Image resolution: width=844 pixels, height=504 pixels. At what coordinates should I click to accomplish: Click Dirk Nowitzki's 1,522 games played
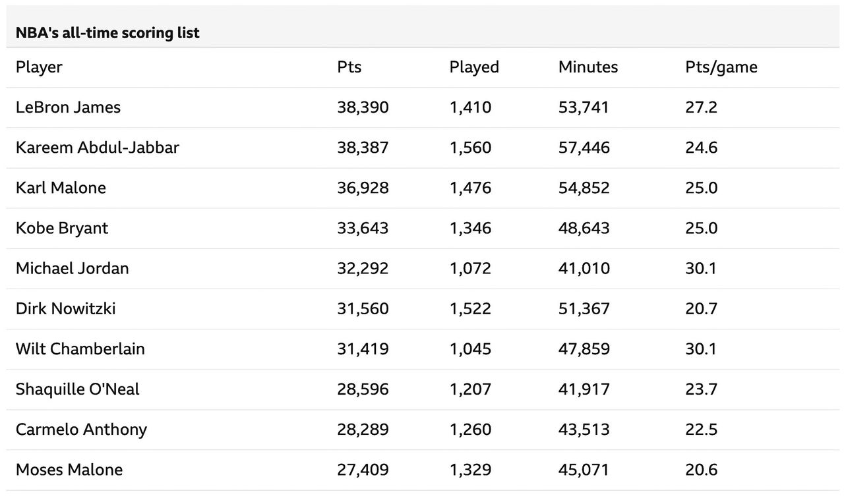pyautogui.click(x=470, y=308)
